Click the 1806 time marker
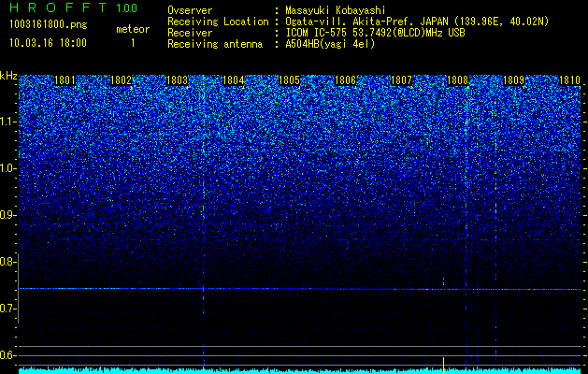The height and width of the screenshot is (374, 588). (x=345, y=80)
